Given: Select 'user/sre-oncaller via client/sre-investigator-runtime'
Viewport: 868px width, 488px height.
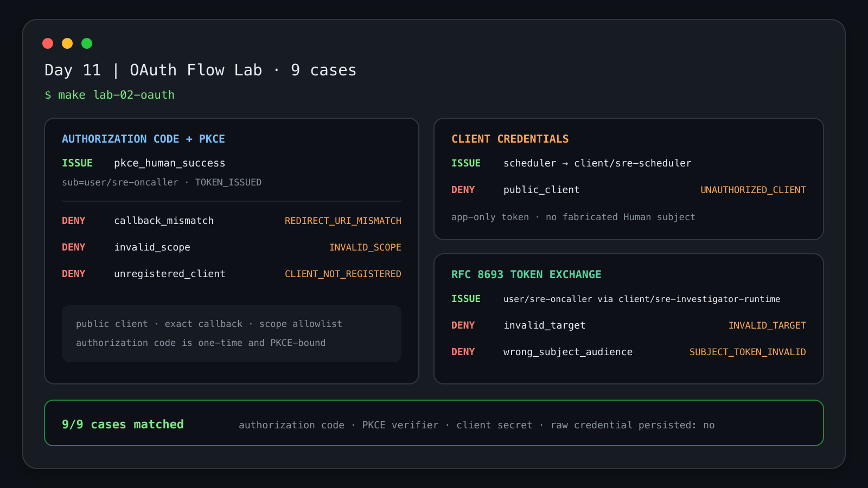Looking at the screenshot, I should (x=642, y=299).
